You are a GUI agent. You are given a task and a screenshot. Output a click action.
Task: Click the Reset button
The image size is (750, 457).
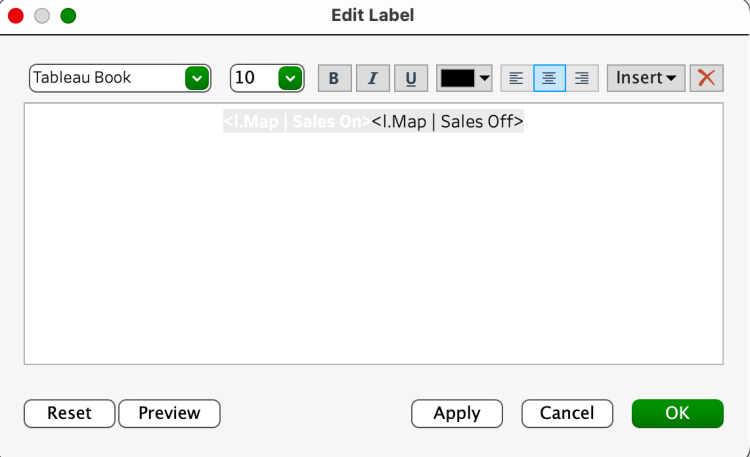(69, 413)
